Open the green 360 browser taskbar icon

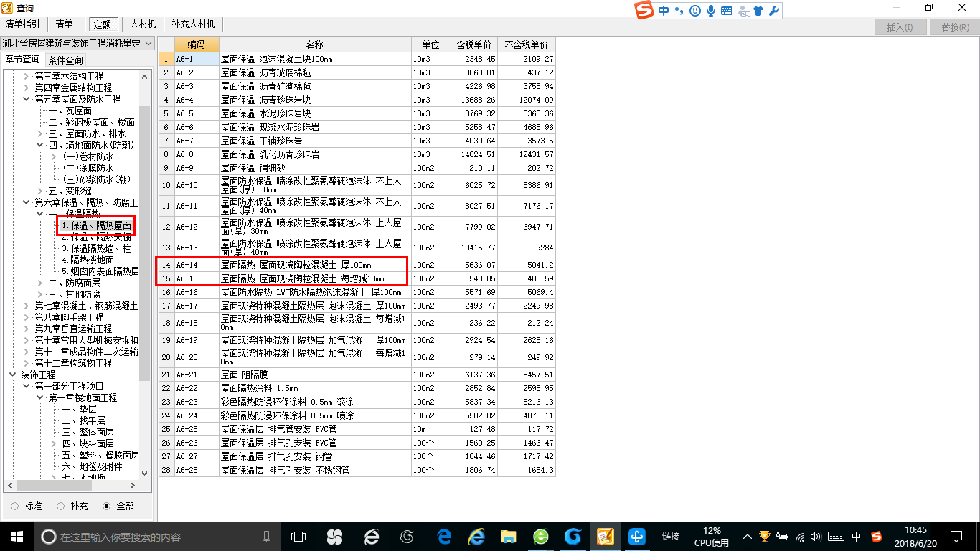click(x=540, y=537)
